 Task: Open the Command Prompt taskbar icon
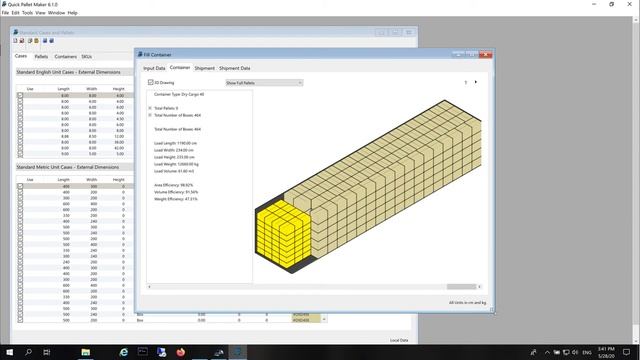[x=143, y=352]
